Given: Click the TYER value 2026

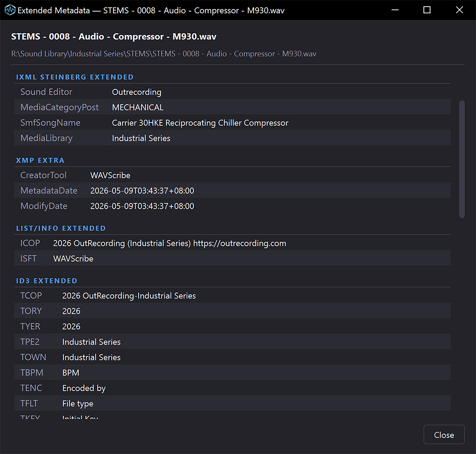Looking at the screenshot, I should point(71,327).
